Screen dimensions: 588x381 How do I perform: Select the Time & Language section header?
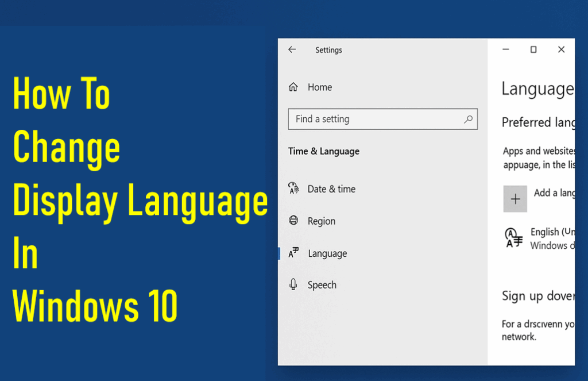coord(323,151)
